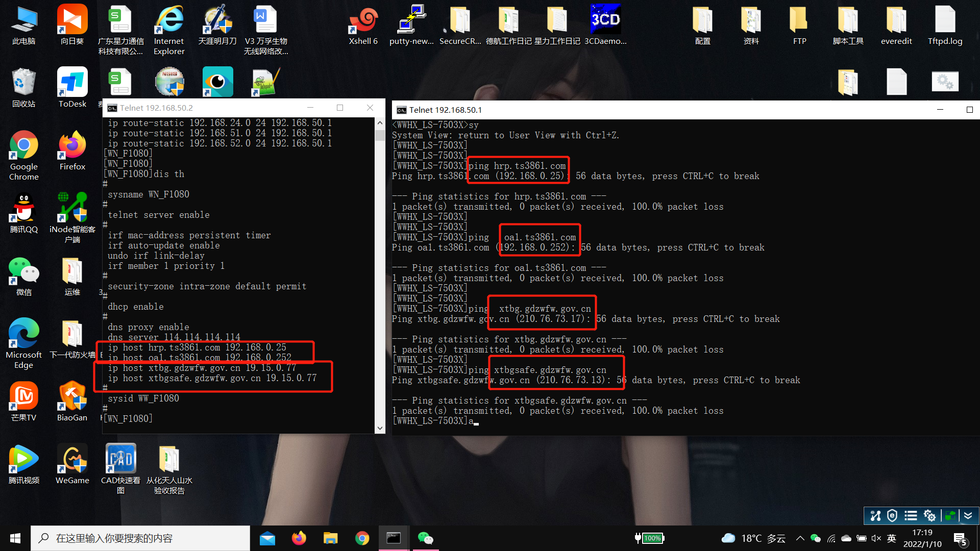Click the shield icon in floating toolbar
Screen dimensions: 980x551
coord(892,516)
